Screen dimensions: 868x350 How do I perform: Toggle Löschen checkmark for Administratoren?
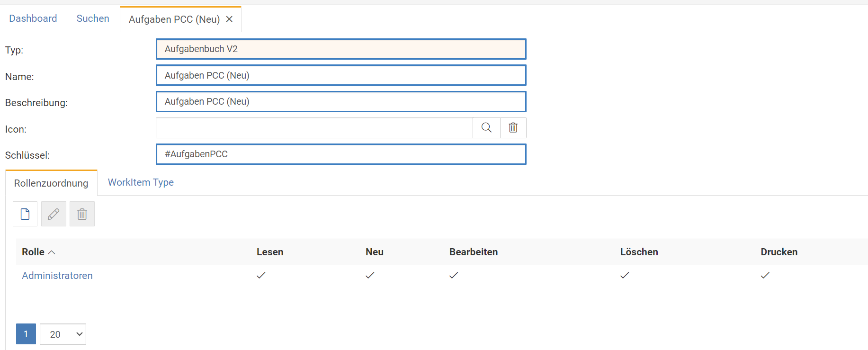[625, 275]
